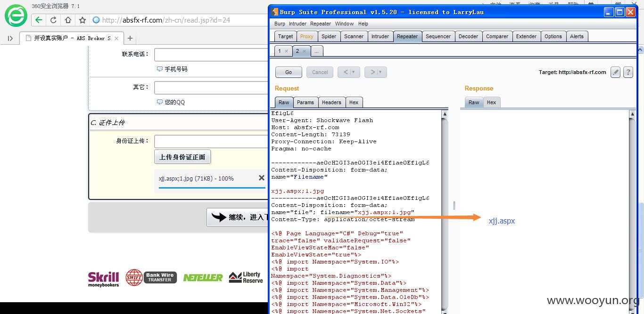Click the browser back arrow button

39,20
